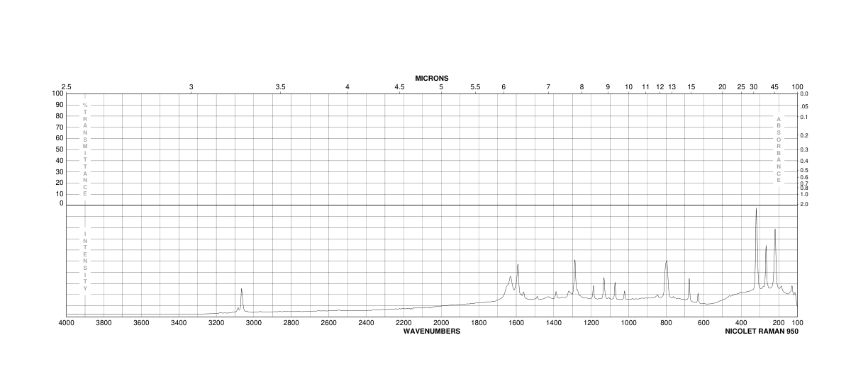Click the 0.3 absorbance tick label

click(x=804, y=149)
